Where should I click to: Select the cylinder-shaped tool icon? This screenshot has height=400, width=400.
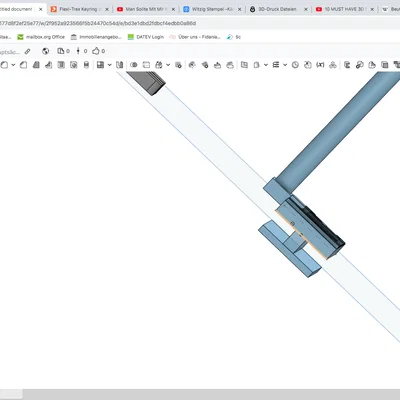pos(86,65)
